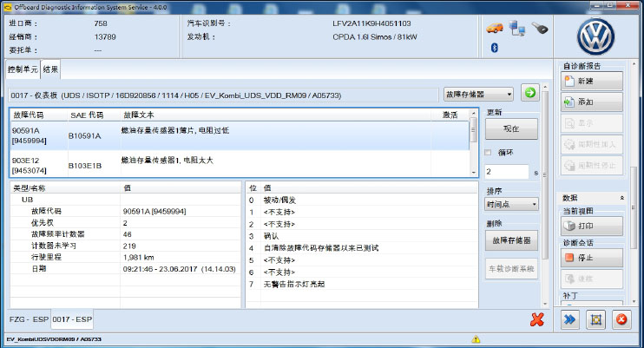The image size is (644, 348).
Task: Click status bit row 被动/偶发
Action: pyautogui.click(x=362, y=200)
